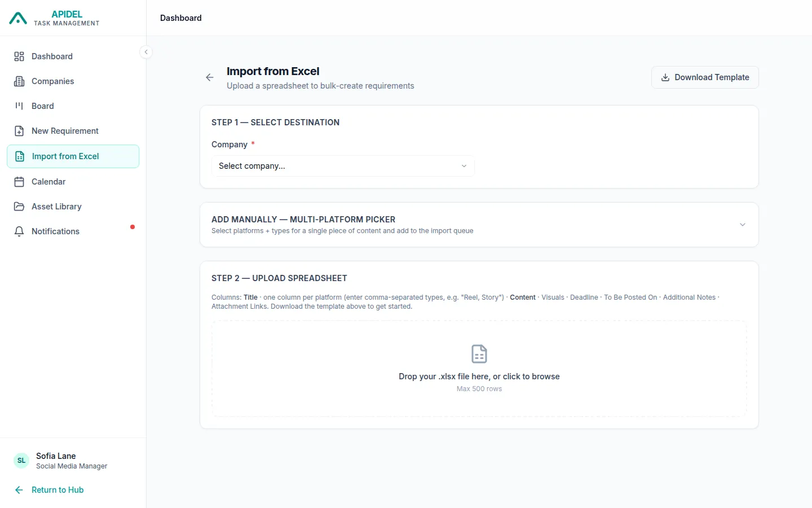Click the Companies building icon
The image size is (812, 508).
pyautogui.click(x=19, y=81)
